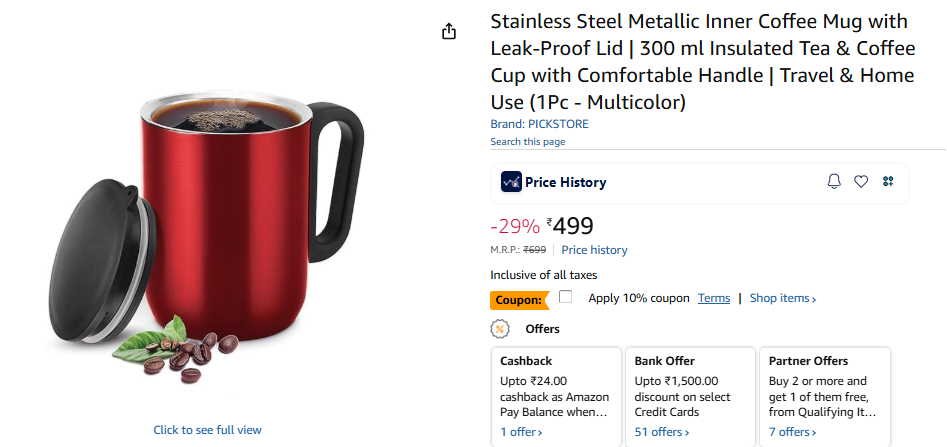The image size is (947, 447).
Task: Expand Bank Offer 51 offers link
Action: click(661, 432)
